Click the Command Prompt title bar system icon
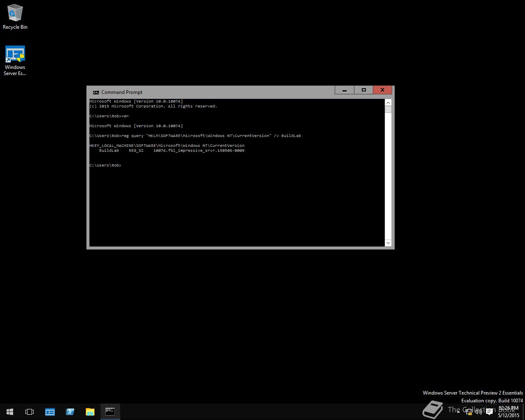 [x=96, y=92]
